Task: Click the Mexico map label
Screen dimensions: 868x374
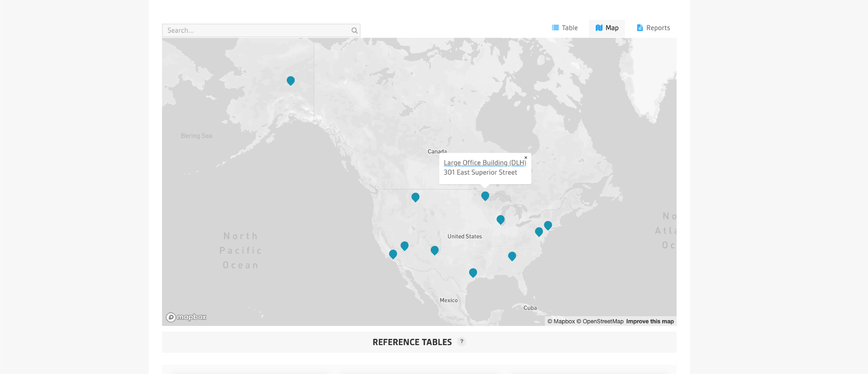Action: [449, 300]
